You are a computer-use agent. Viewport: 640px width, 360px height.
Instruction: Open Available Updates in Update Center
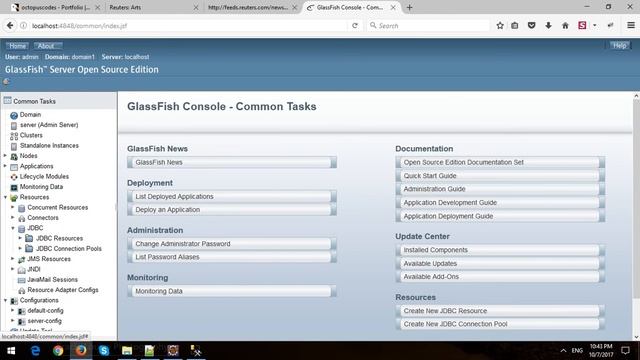pyautogui.click(x=500, y=263)
